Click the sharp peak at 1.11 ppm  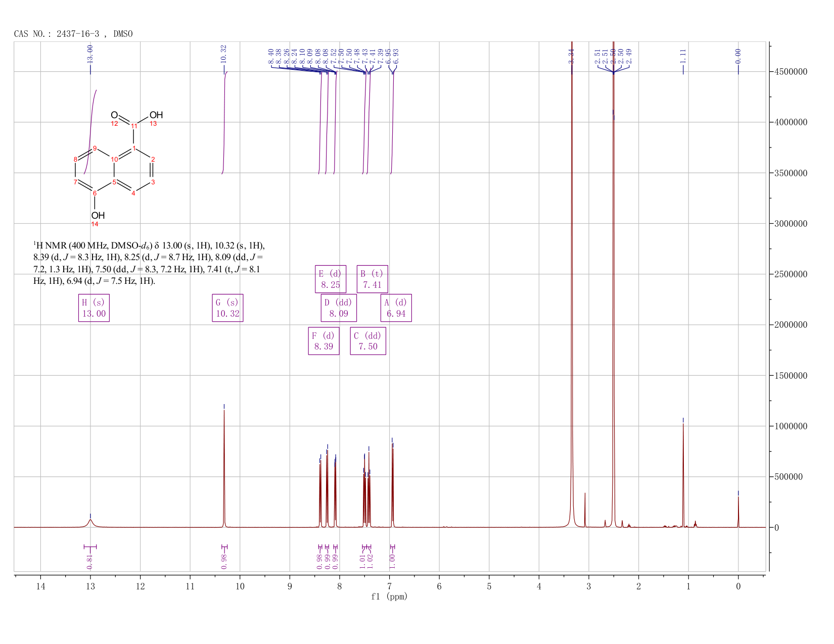[683, 475]
